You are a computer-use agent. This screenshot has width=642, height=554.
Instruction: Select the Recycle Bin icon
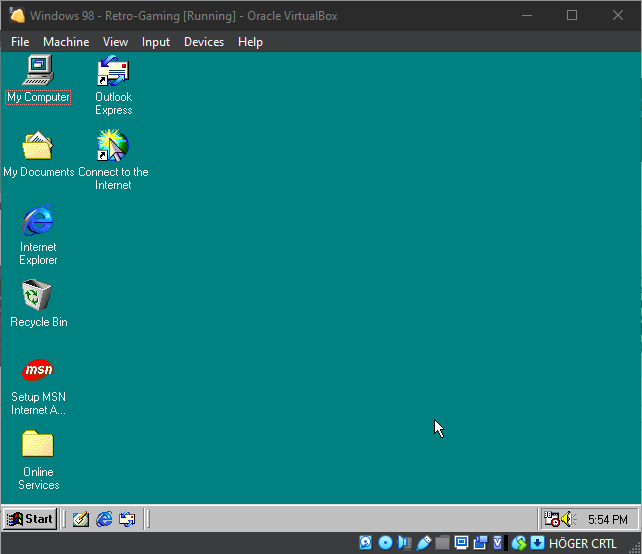37,295
